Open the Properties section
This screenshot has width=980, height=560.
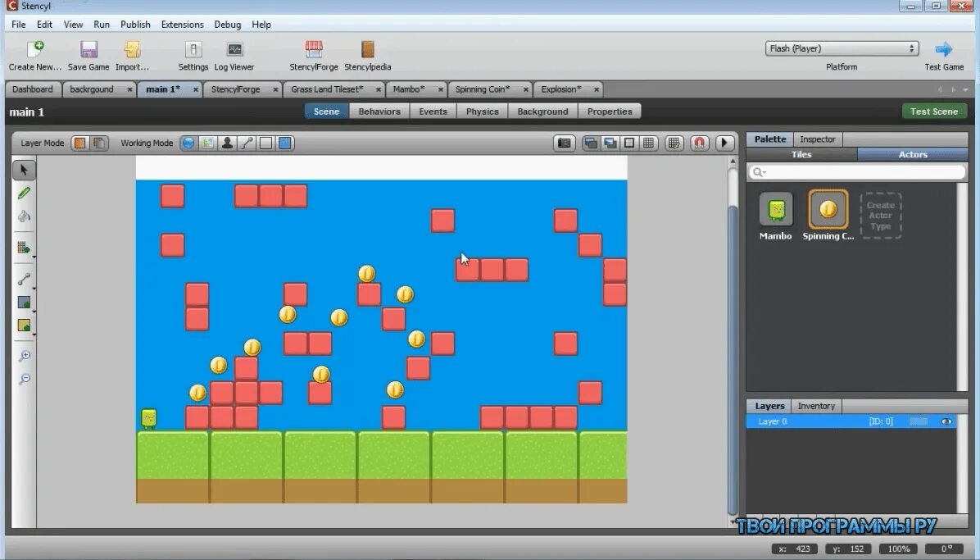(x=610, y=112)
